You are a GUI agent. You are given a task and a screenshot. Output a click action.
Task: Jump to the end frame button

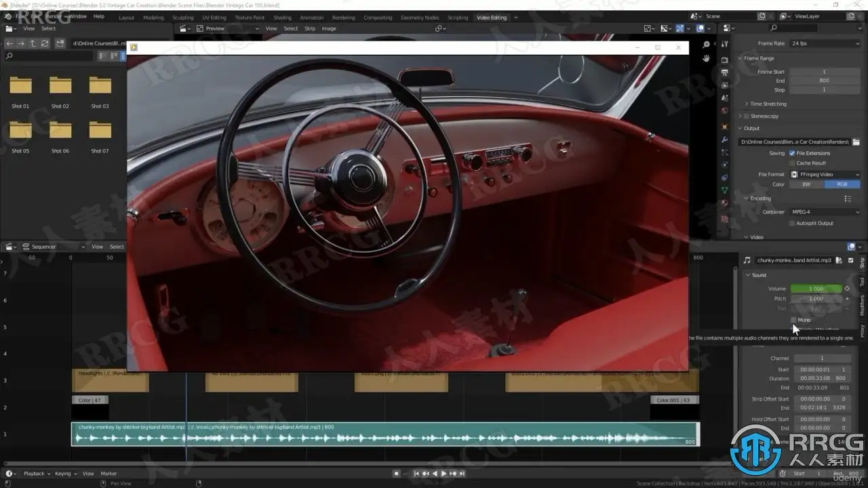click(462, 474)
